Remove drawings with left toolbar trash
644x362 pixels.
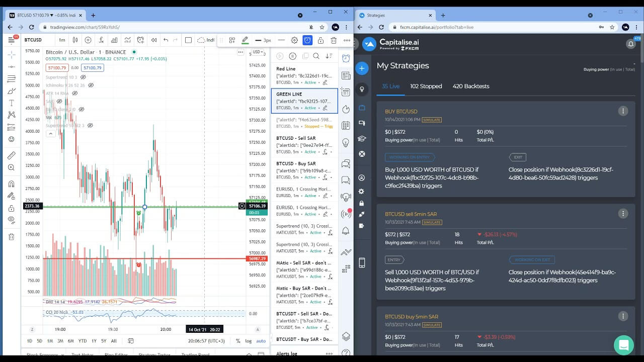[x=11, y=237]
